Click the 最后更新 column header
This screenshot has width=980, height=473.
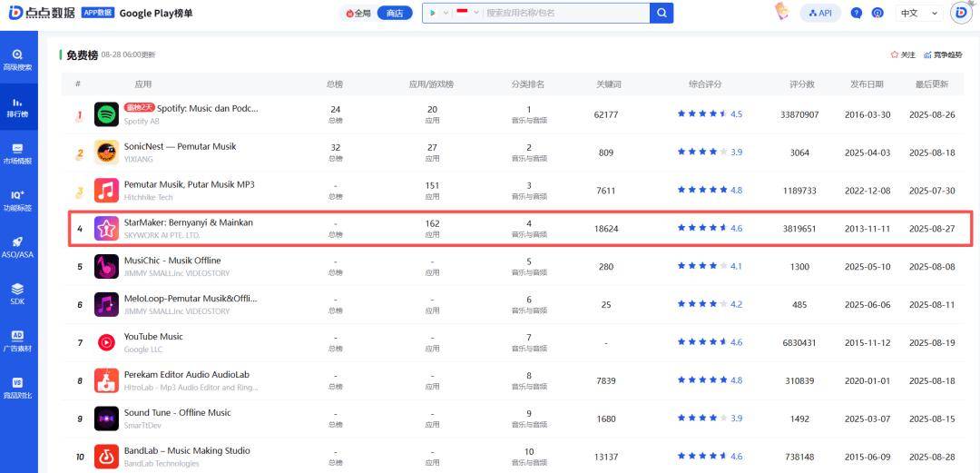click(x=932, y=84)
